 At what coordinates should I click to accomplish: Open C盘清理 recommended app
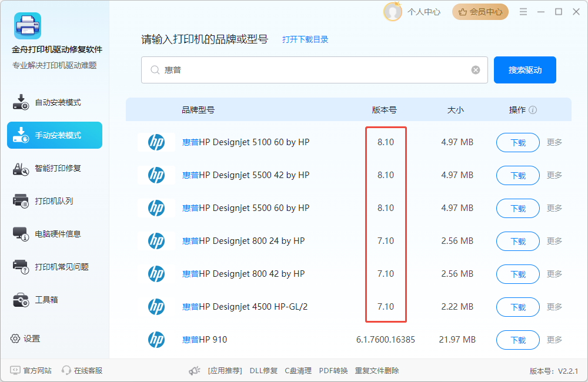(x=298, y=371)
